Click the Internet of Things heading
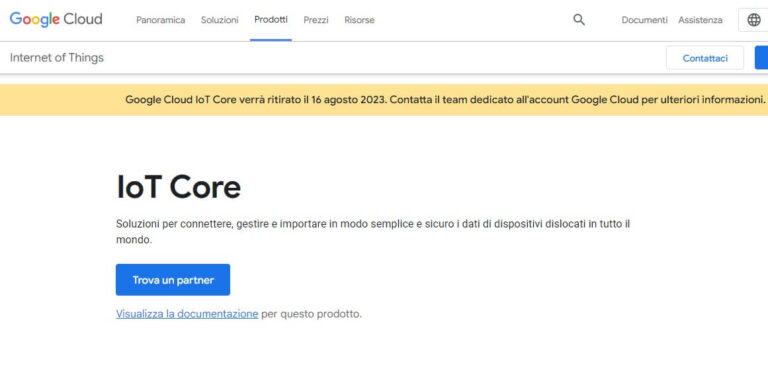 [x=57, y=58]
